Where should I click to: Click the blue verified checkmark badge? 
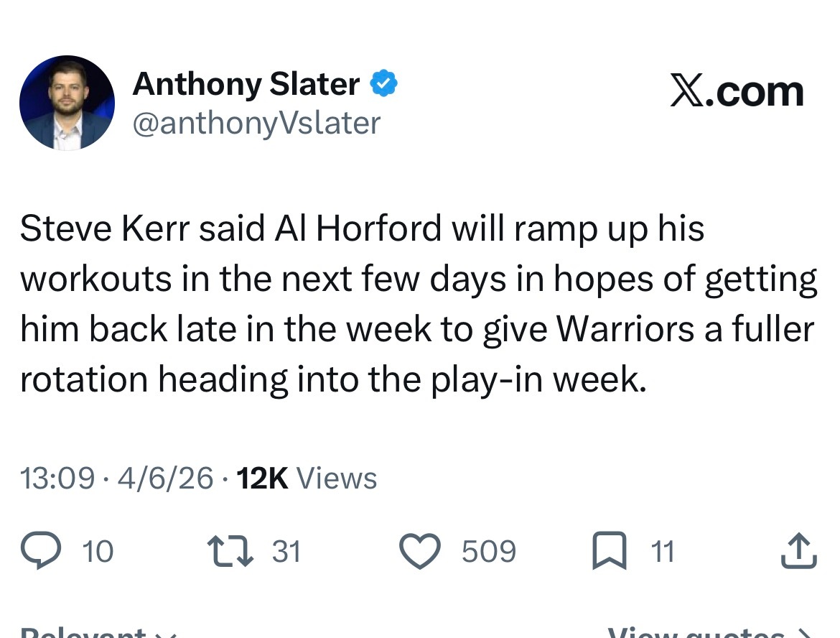pyautogui.click(x=383, y=85)
